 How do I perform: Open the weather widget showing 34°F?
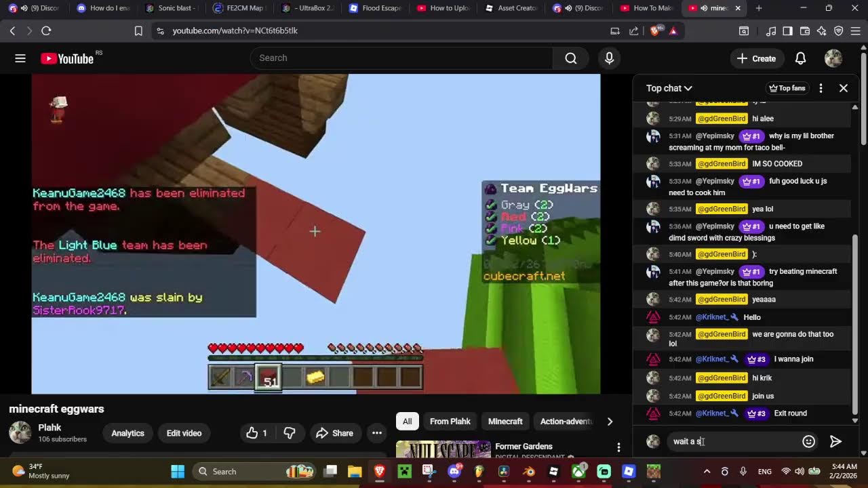click(41, 472)
